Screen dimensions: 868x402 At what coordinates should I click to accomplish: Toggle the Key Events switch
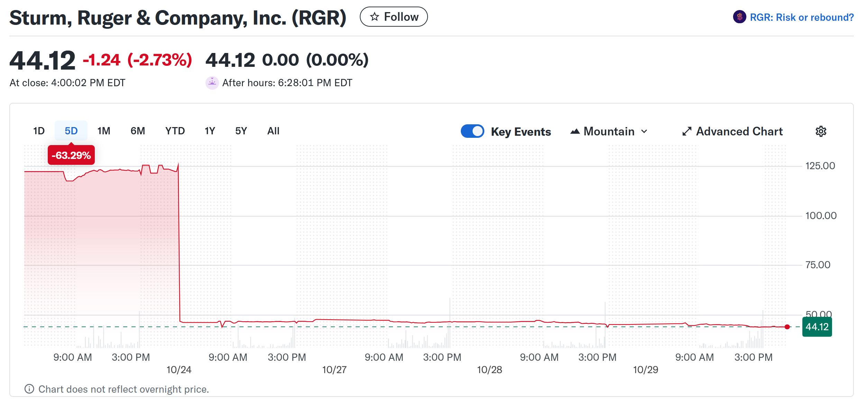tap(472, 131)
